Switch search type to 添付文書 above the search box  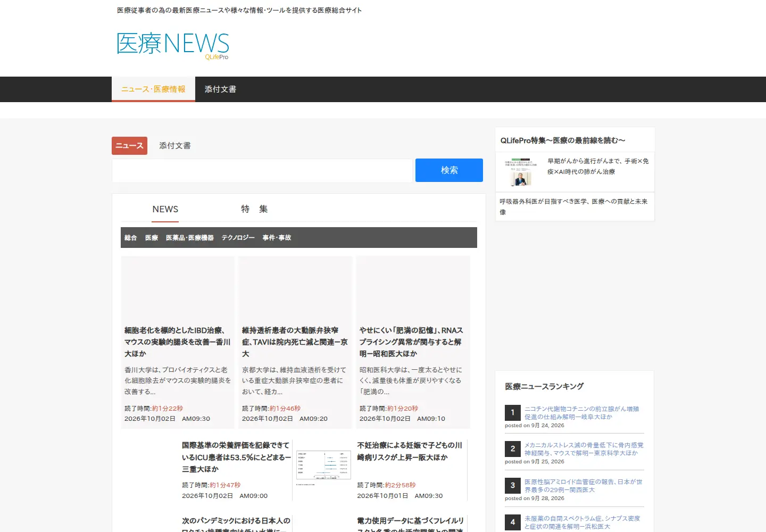pyautogui.click(x=175, y=146)
